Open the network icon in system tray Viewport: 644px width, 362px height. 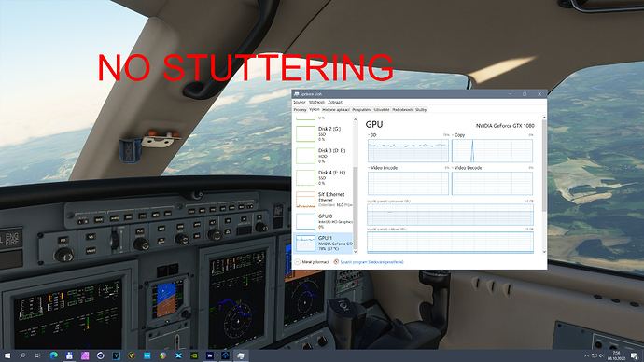(594, 355)
